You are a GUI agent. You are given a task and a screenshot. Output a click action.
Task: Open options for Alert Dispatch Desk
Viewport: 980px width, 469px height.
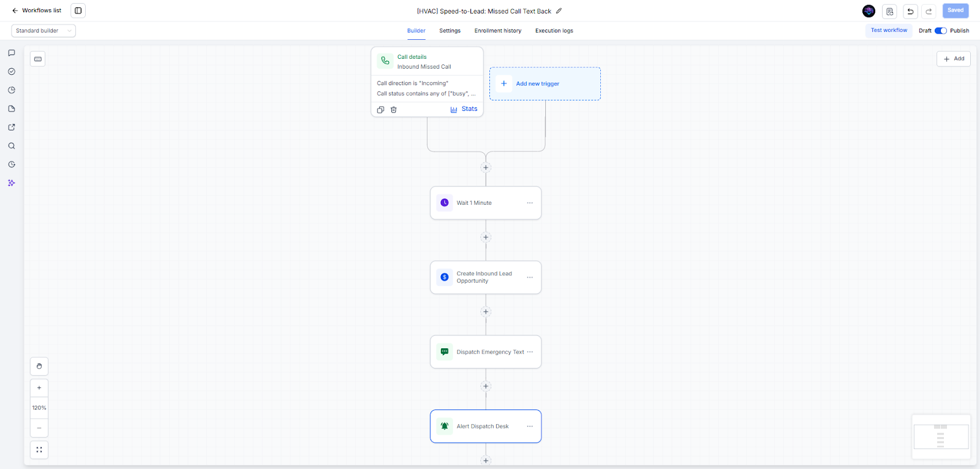[530, 426]
